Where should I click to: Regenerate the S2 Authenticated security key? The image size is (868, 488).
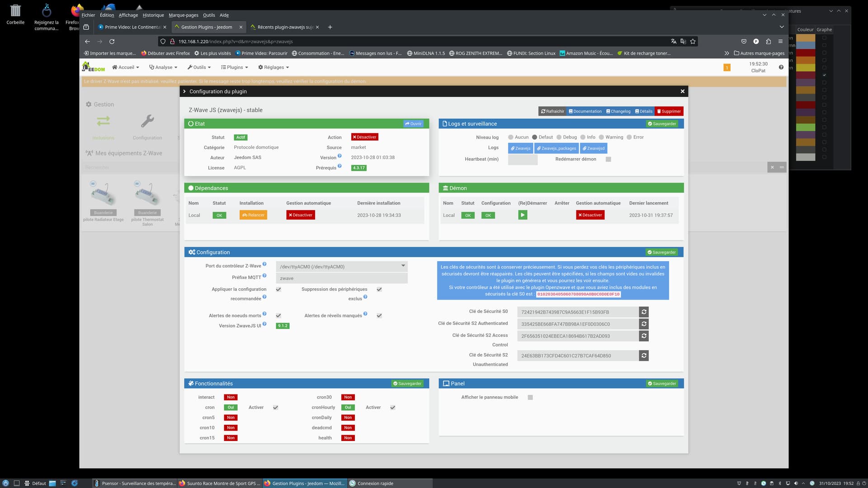click(x=644, y=324)
